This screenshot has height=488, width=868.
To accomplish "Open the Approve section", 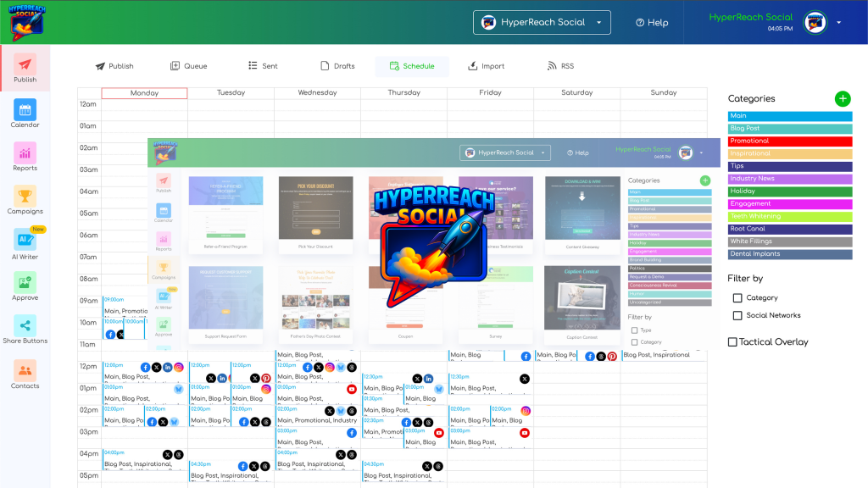I will [25, 286].
